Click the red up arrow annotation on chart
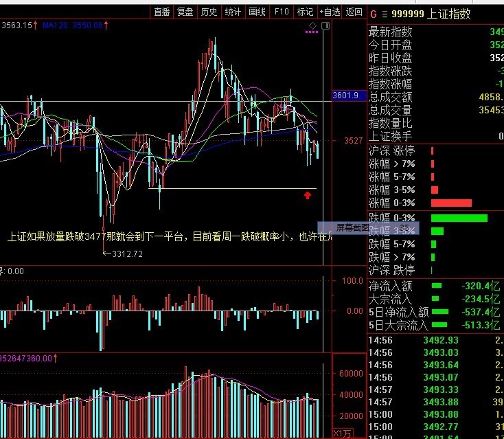The width and height of the screenshot is (504, 439). click(x=308, y=196)
